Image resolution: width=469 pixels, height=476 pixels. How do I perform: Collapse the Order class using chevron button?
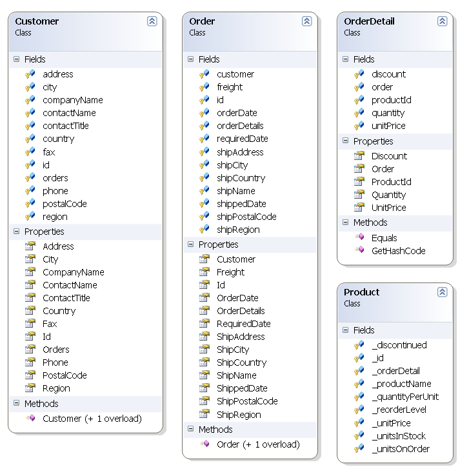coord(306,21)
